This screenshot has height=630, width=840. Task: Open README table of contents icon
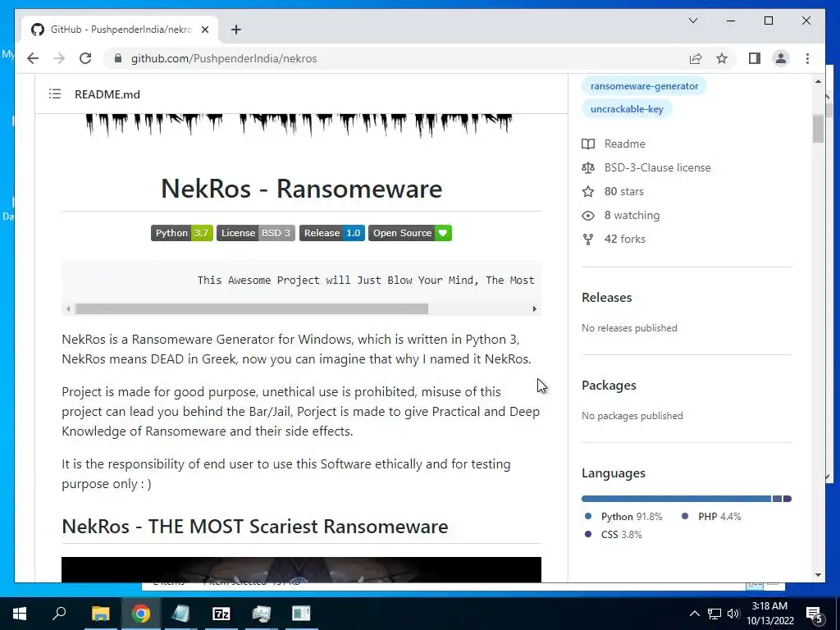55,94
